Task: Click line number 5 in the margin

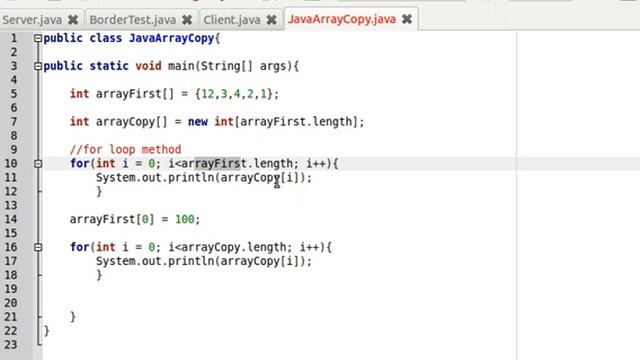Action: [x=14, y=94]
